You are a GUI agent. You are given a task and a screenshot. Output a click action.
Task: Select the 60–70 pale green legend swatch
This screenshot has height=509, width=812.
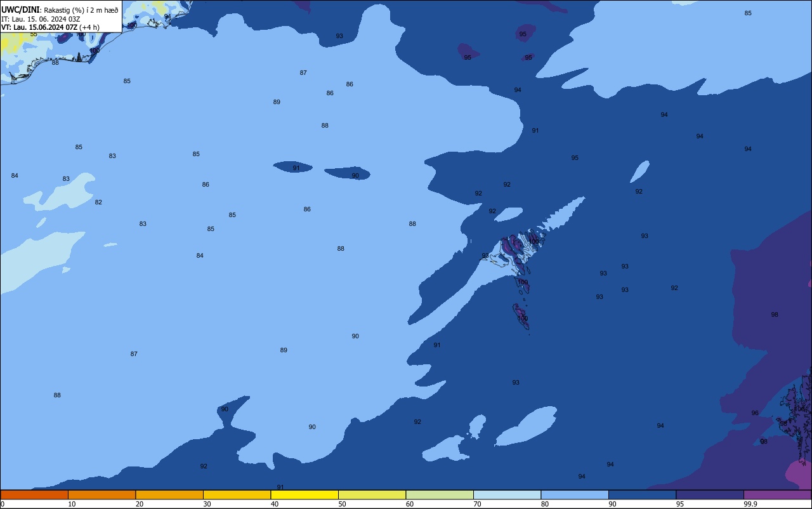point(440,494)
